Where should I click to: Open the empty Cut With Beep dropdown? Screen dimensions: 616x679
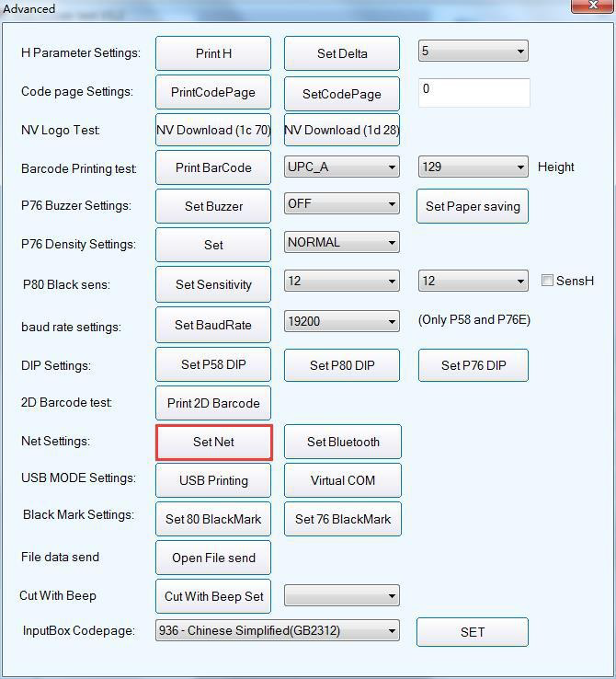click(x=342, y=595)
